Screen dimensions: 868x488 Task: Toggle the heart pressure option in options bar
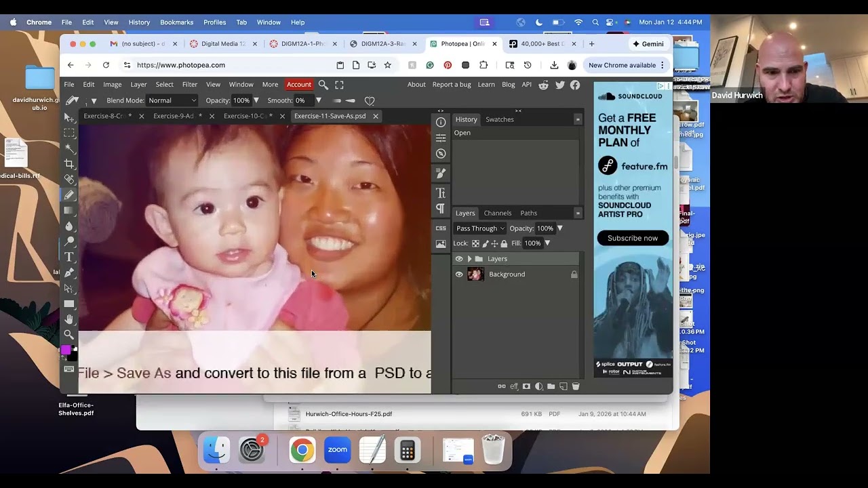click(370, 101)
